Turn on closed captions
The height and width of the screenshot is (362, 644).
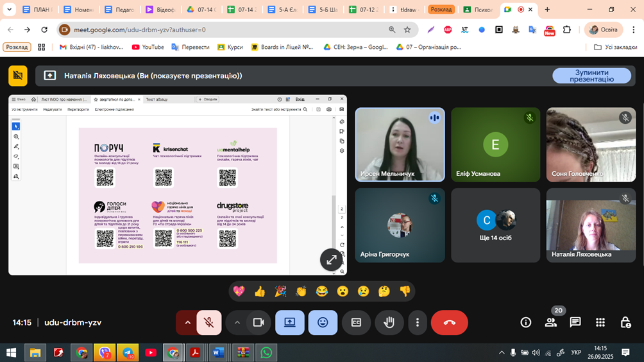coord(356,323)
